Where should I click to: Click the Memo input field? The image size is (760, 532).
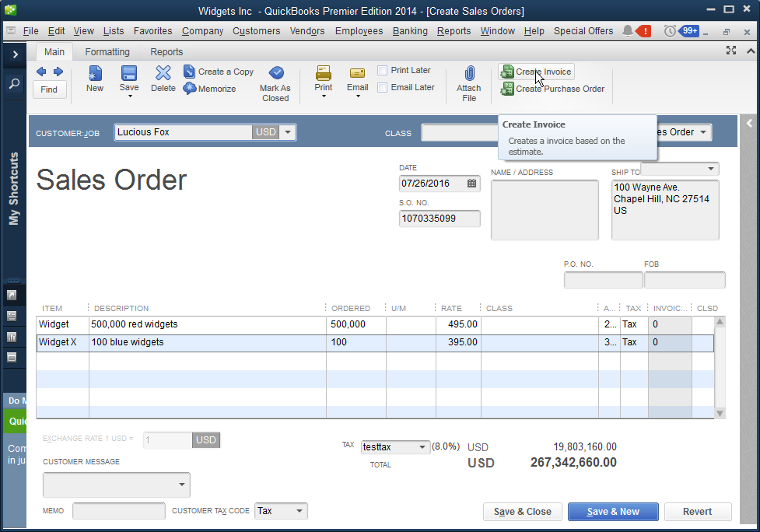click(x=119, y=511)
